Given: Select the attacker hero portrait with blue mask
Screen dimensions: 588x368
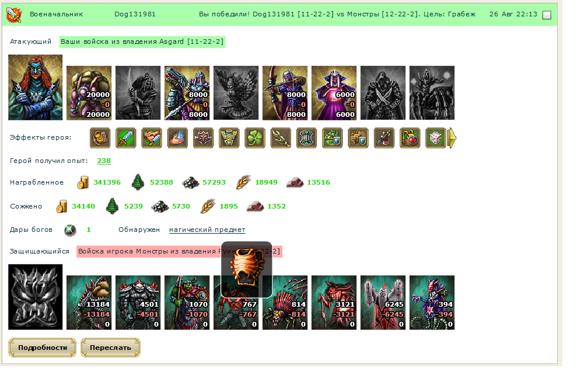Looking at the screenshot, I should point(35,88).
